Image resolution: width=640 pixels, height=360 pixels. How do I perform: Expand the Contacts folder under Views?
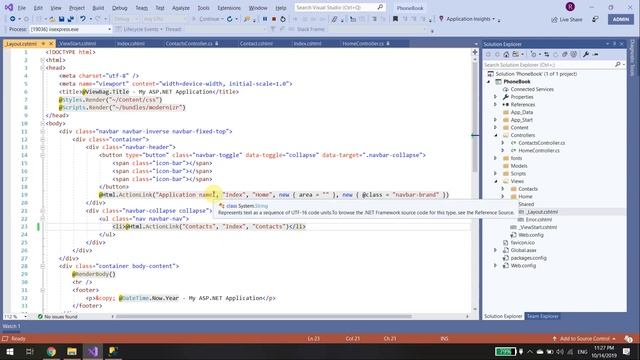pos(503,189)
